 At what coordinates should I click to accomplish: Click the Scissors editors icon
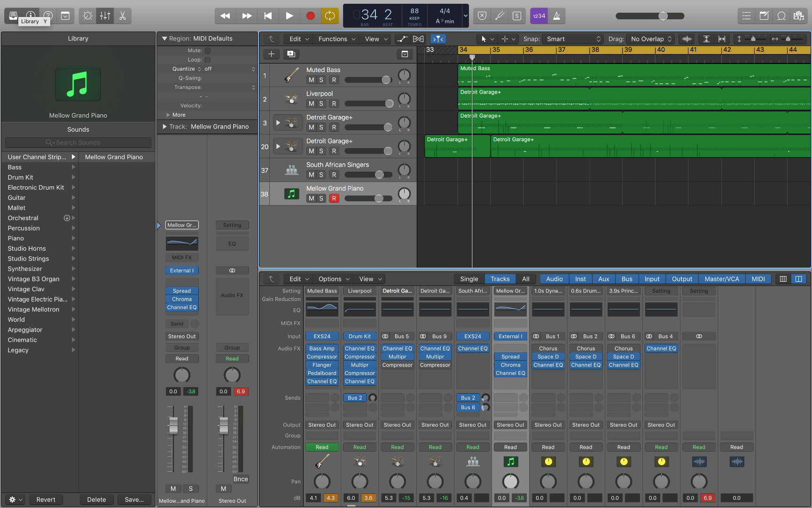pos(123,16)
